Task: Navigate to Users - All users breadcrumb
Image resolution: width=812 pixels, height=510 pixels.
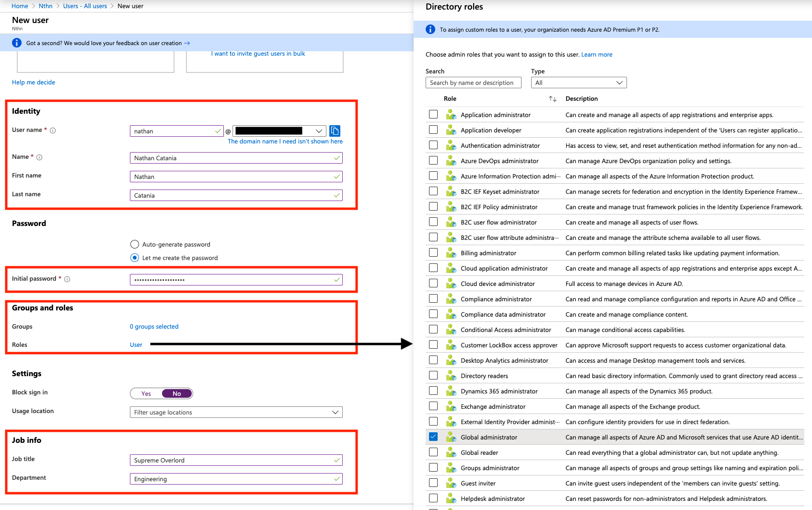Action: point(85,6)
